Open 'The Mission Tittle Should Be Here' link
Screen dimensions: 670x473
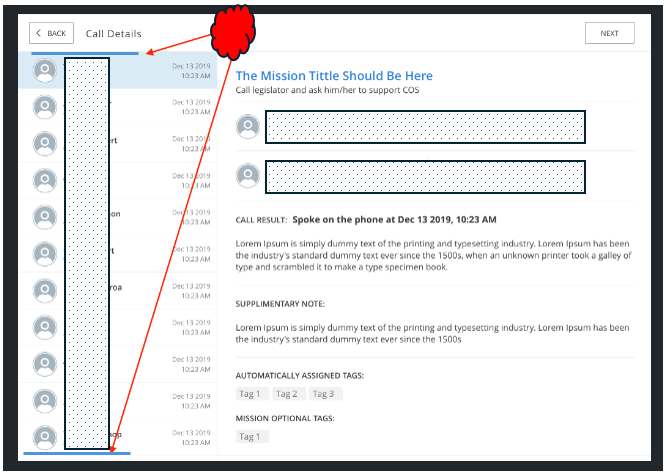(334, 75)
